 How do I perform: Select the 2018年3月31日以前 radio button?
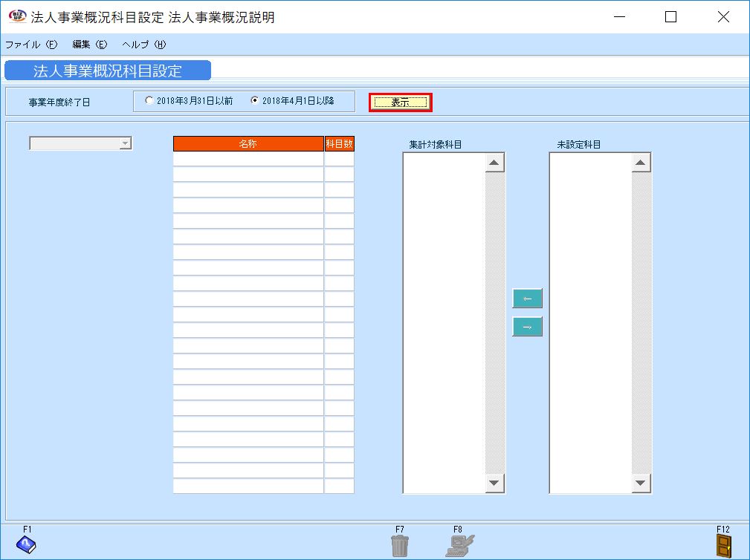pos(150,101)
